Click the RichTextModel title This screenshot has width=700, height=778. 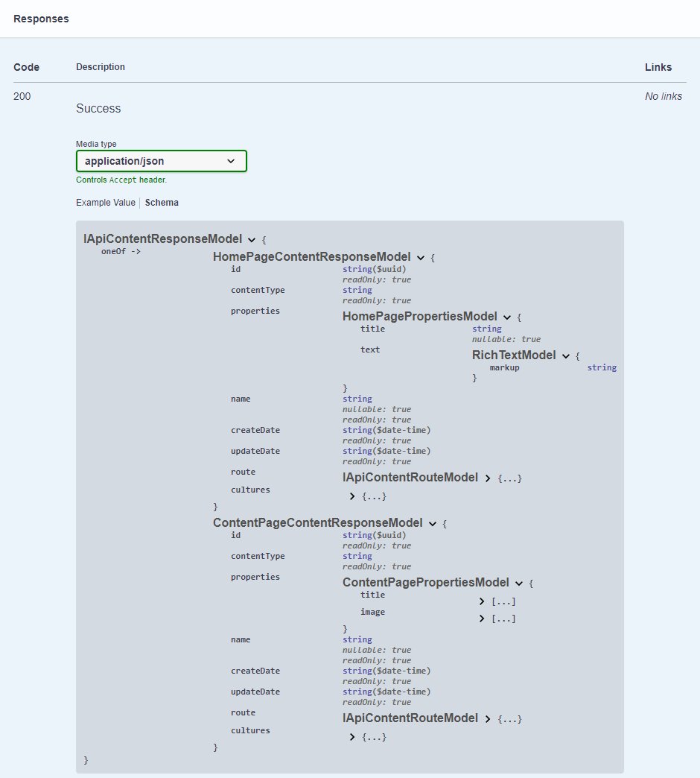pyautogui.click(x=514, y=355)
